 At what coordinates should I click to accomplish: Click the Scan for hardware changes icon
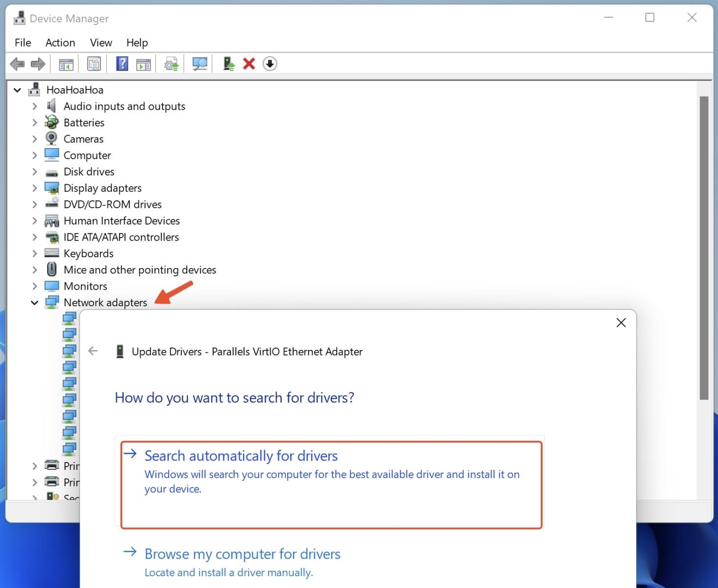(x=199, y=63)
